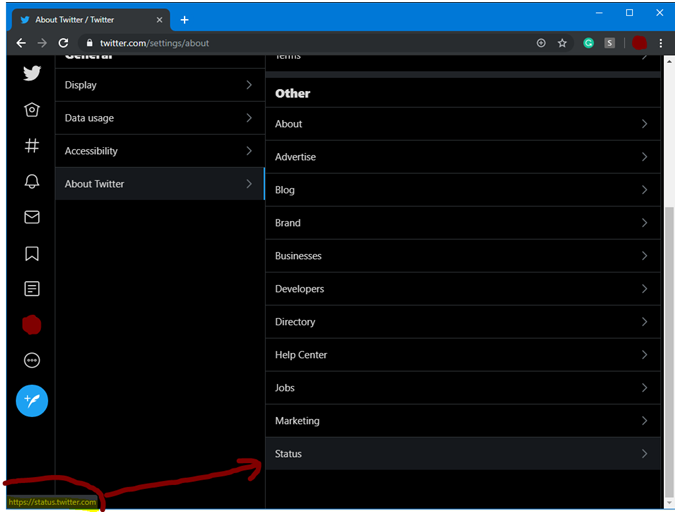
Task: Open the Directory link
Action: coord(463,322)
